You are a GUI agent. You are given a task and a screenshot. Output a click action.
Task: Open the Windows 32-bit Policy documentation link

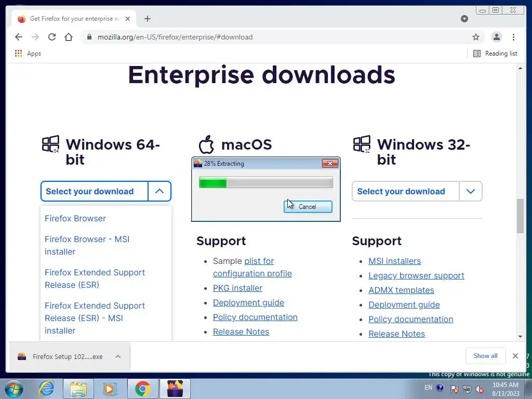coord(411,320)
